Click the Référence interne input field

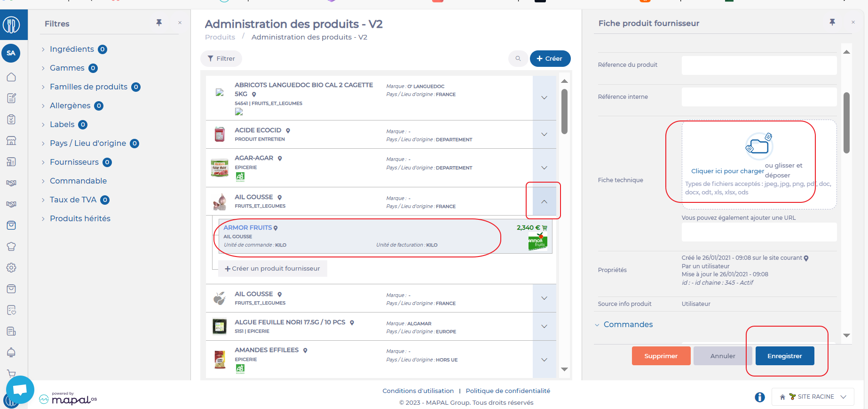pos(759,97)
